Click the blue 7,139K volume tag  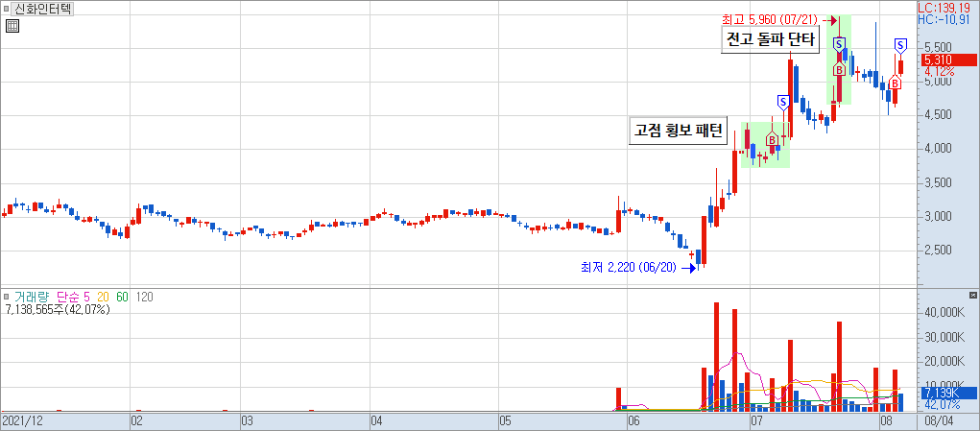[x=948, y=393]
